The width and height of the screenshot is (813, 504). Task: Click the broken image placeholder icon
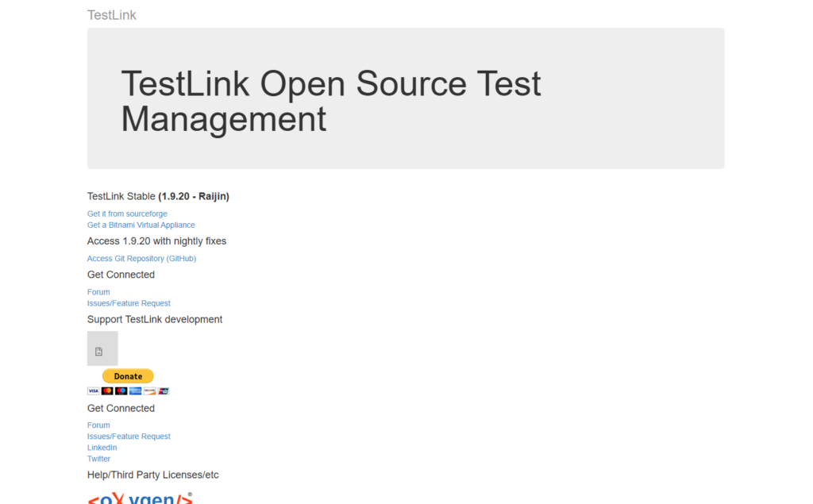click(99, 351)
